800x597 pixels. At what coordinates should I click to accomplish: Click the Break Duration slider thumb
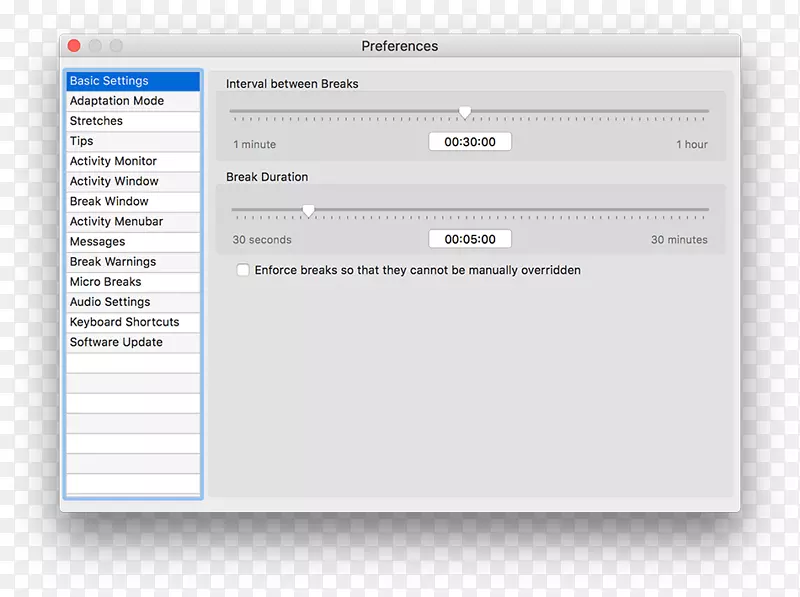coord(308,210)
